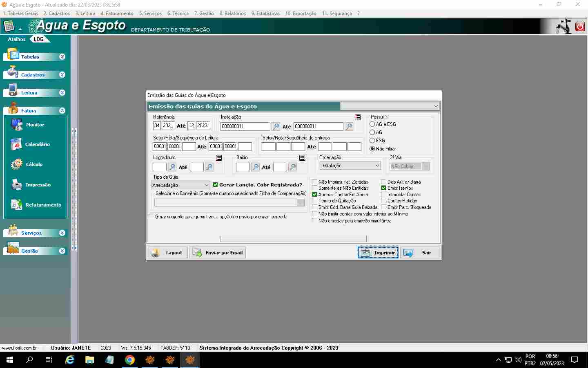Select the AG e ESG radio option
The image size is (588, 368).
coord(372,124)
